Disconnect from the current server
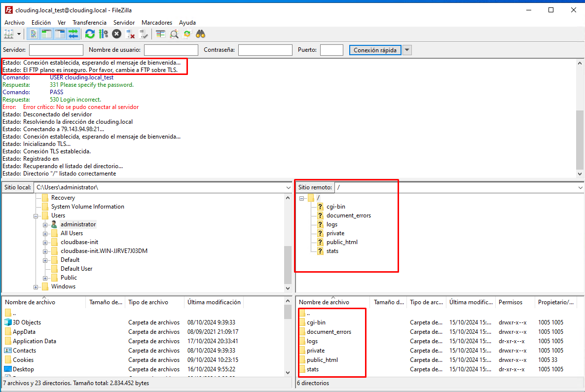 point(130,35)
